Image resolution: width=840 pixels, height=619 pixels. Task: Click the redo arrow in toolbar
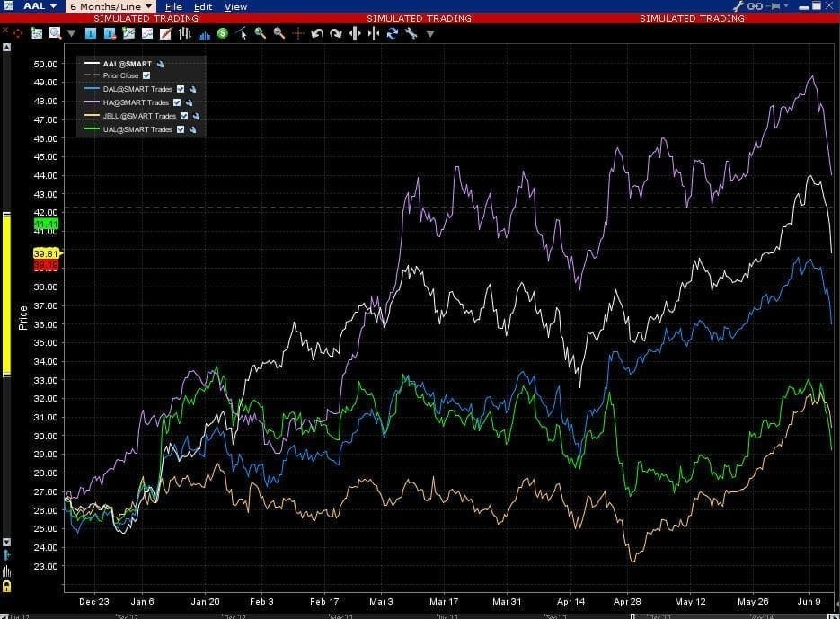tap(335, 34)
